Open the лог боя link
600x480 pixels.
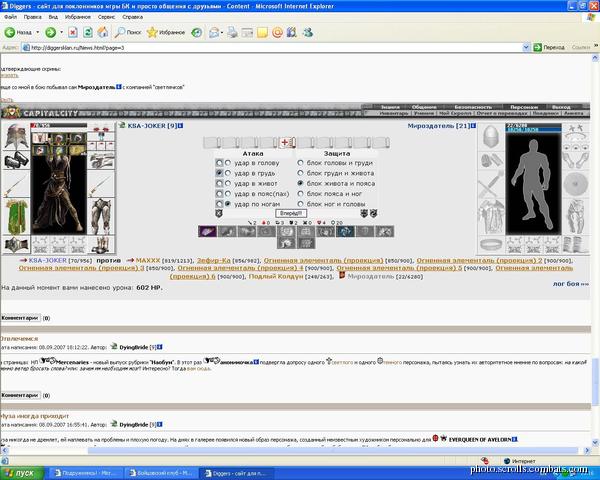point(571,284)
